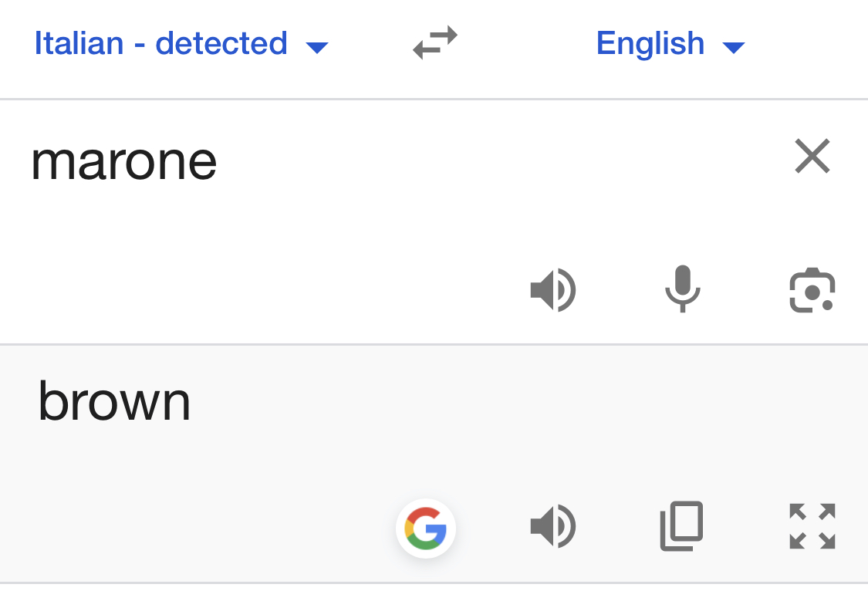The image size is (868, 591).
Task: Click the 'Italian - detected' label text
Action: [160, 43]
